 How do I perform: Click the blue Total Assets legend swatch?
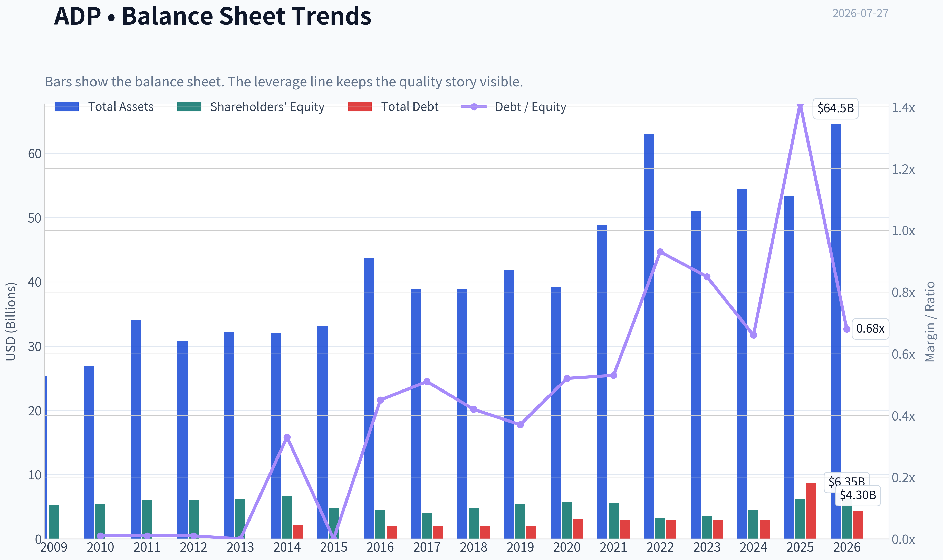click(x=67, y=107)
